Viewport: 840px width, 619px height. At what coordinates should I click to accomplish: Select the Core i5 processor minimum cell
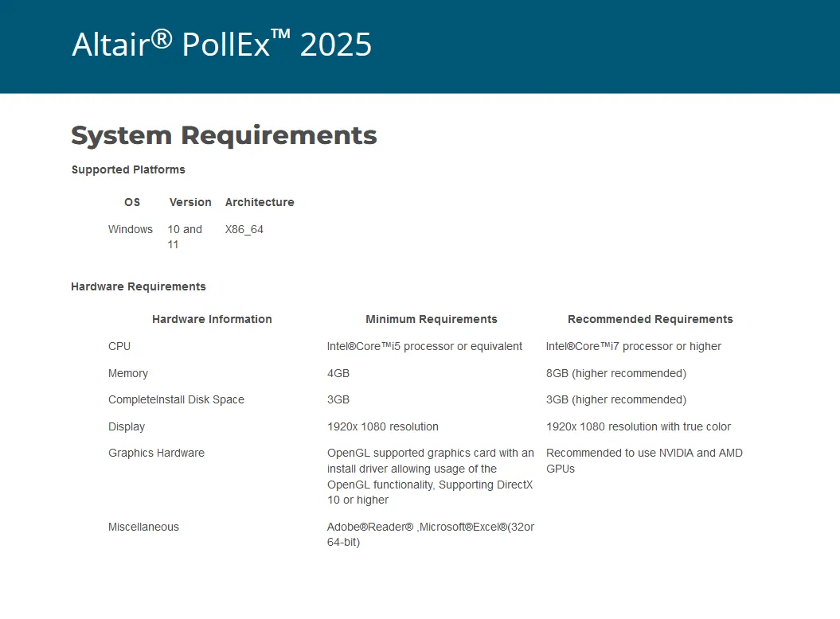coord(425,346)
